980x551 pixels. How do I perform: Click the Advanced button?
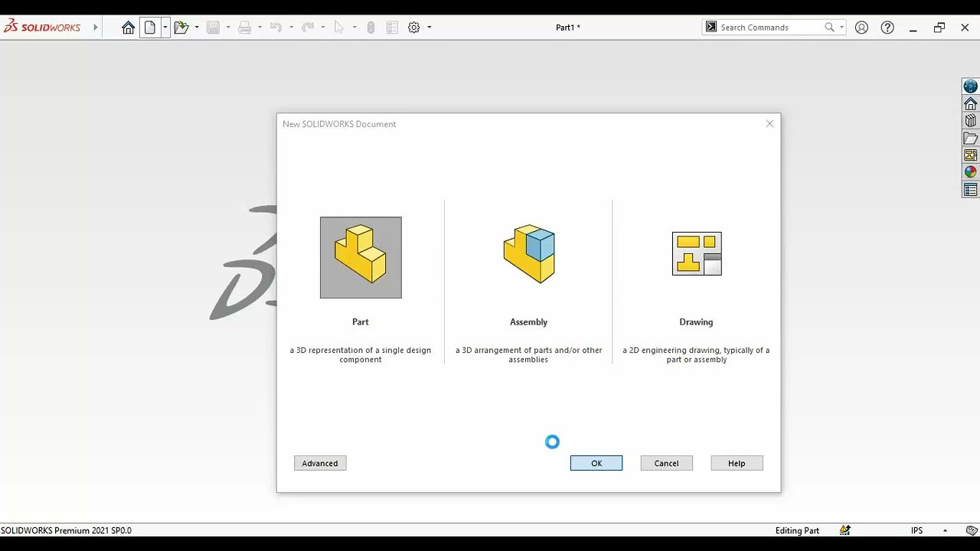(320, 463)
